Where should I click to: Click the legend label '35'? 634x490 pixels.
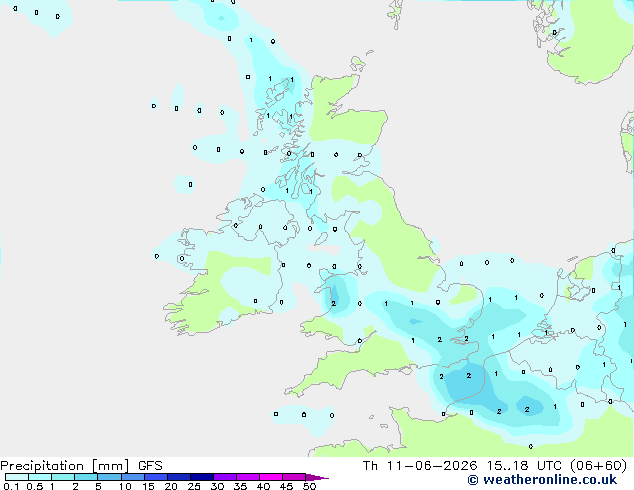pos(240,486)
